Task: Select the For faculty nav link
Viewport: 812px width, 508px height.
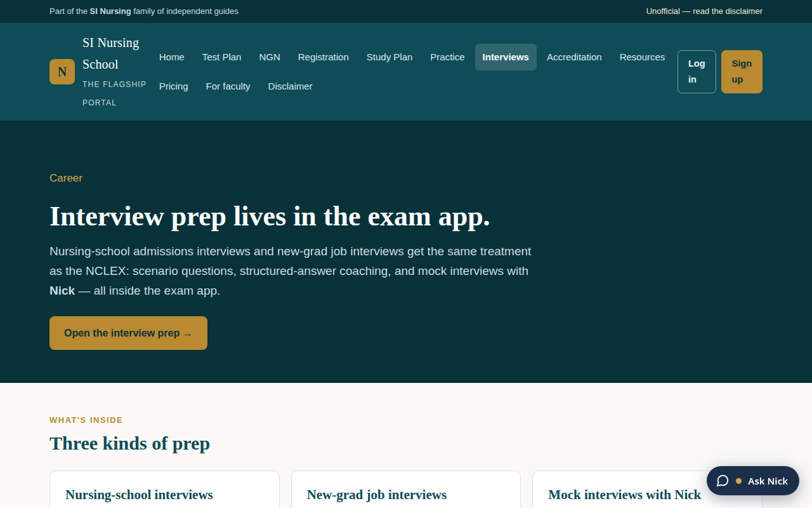Action: click(x=228, y=86)
